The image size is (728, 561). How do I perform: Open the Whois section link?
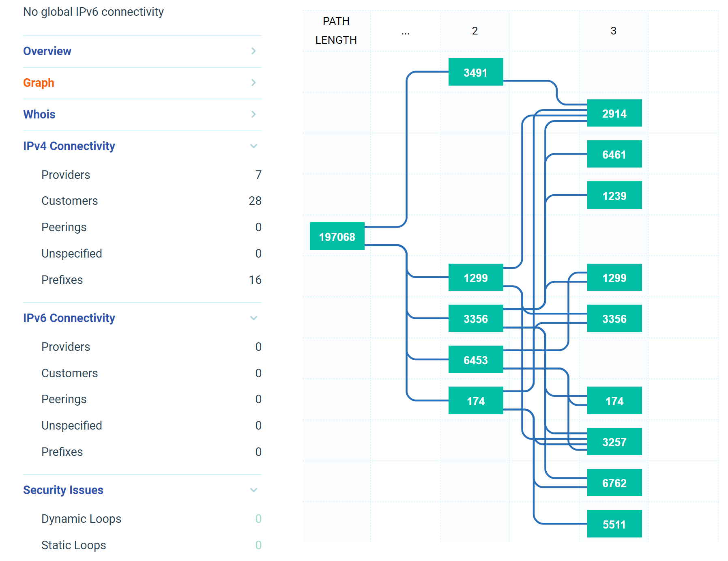point(39,114)
